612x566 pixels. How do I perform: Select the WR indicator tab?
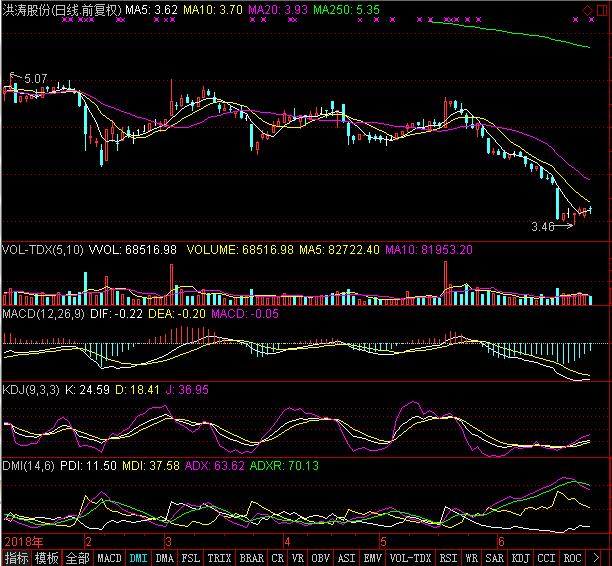click(471, 558)
